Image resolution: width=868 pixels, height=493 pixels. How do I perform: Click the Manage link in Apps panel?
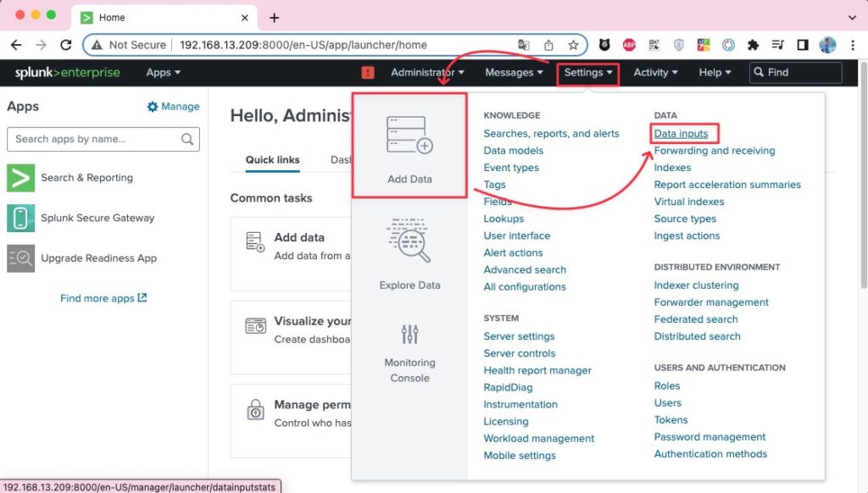click(x=181, y=106)
